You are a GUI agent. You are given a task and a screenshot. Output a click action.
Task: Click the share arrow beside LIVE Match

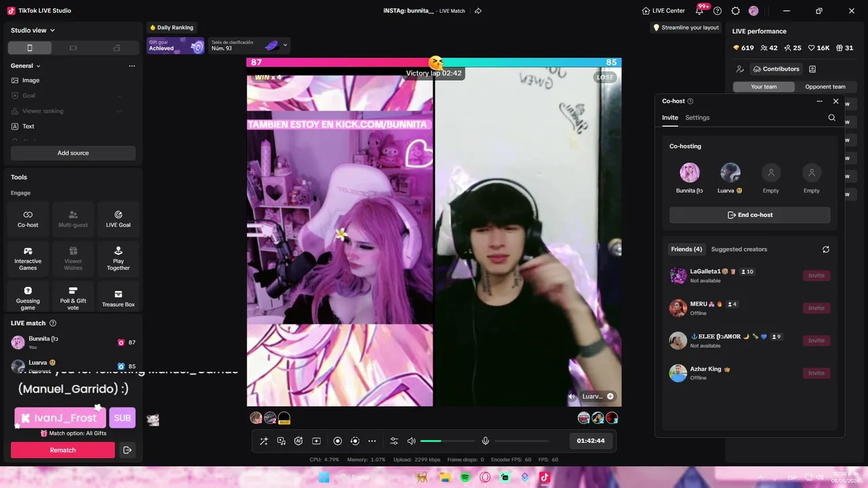[478, 11]
